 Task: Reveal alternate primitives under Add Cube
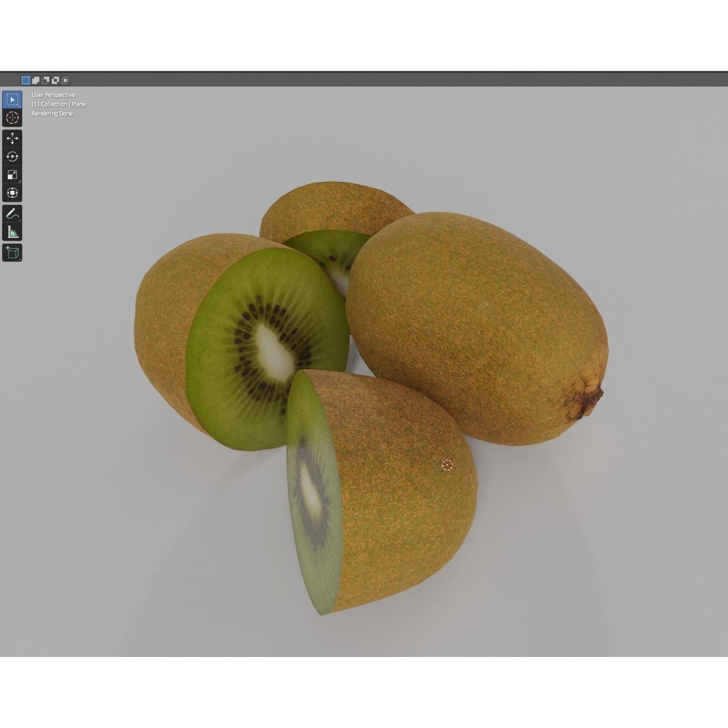click(x=19, y=259)
